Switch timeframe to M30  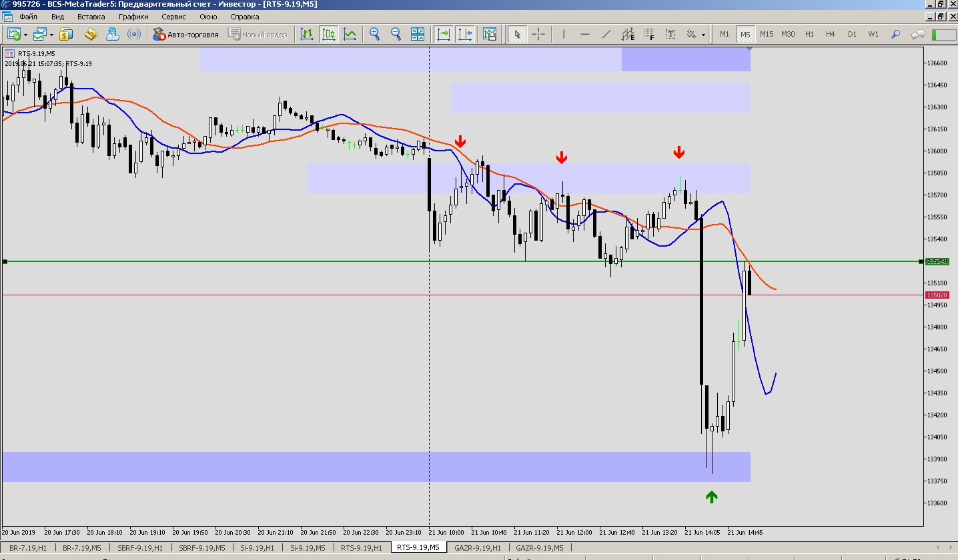788,34
